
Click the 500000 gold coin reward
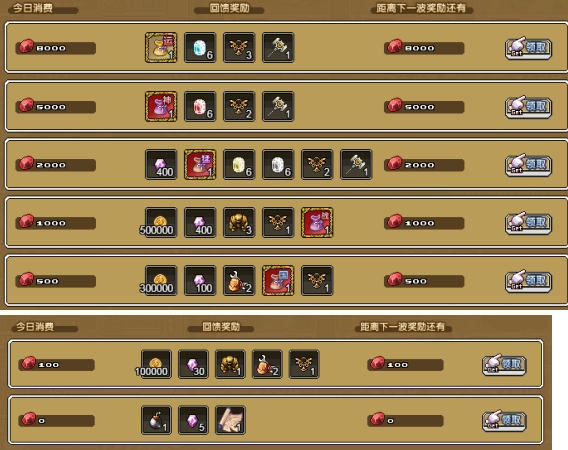click(161, 222)
